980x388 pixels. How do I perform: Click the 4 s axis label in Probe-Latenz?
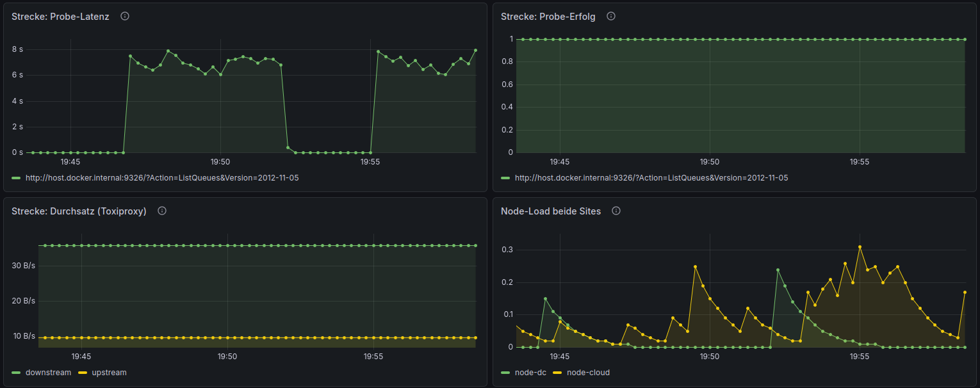pos(17,101)
